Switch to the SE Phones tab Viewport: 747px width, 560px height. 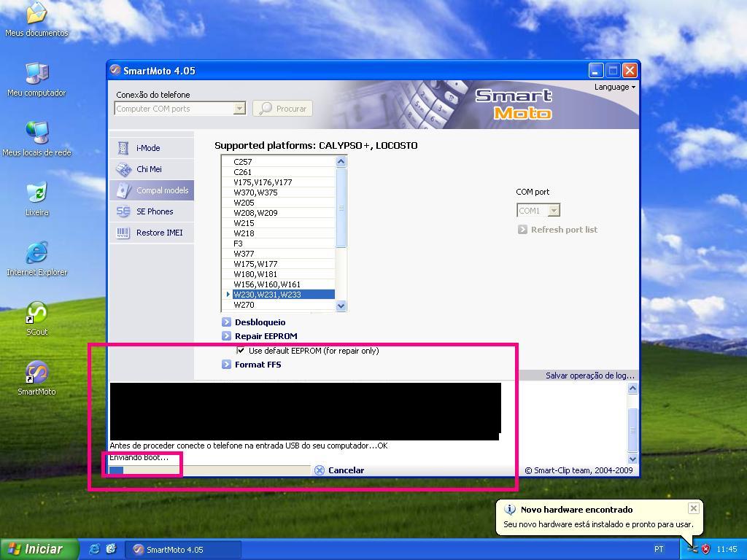point(152,211)
